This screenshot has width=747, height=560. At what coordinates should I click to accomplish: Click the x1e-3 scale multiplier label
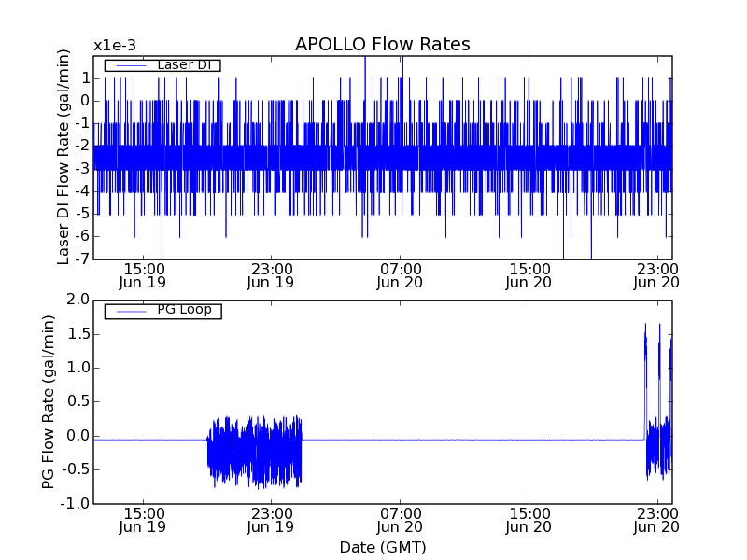coord(114,45)
